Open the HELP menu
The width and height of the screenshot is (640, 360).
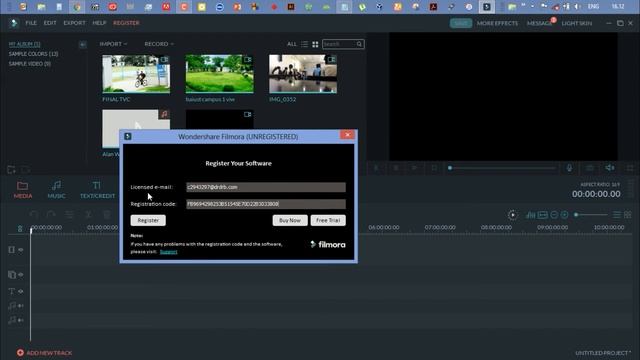[99, 23]
